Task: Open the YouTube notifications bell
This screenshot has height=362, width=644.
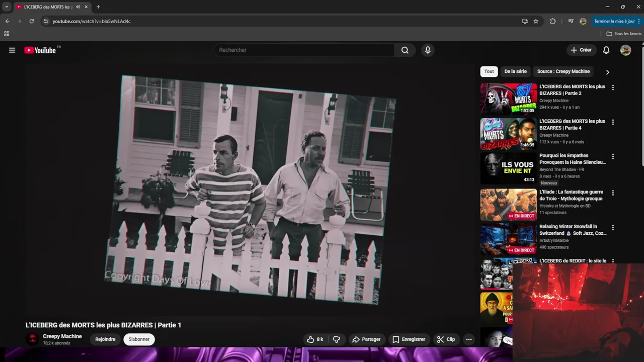Action: tap(606, 50)
